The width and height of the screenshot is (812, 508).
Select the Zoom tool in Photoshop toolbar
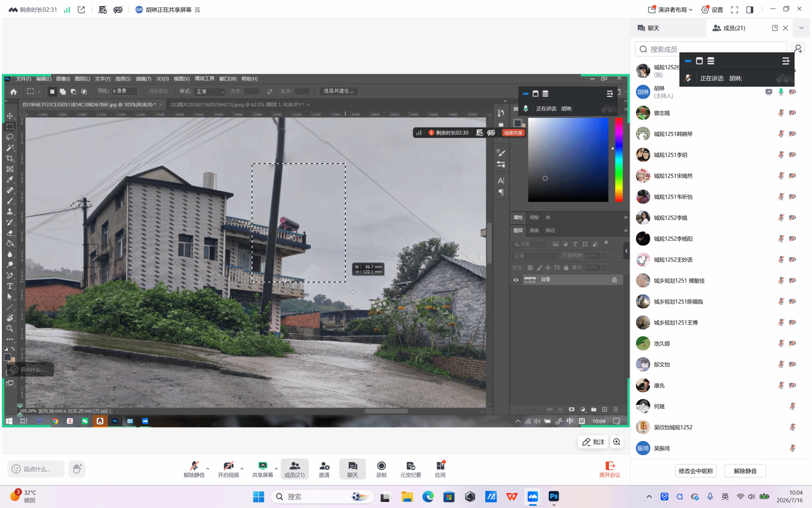(x=10, y=329)
